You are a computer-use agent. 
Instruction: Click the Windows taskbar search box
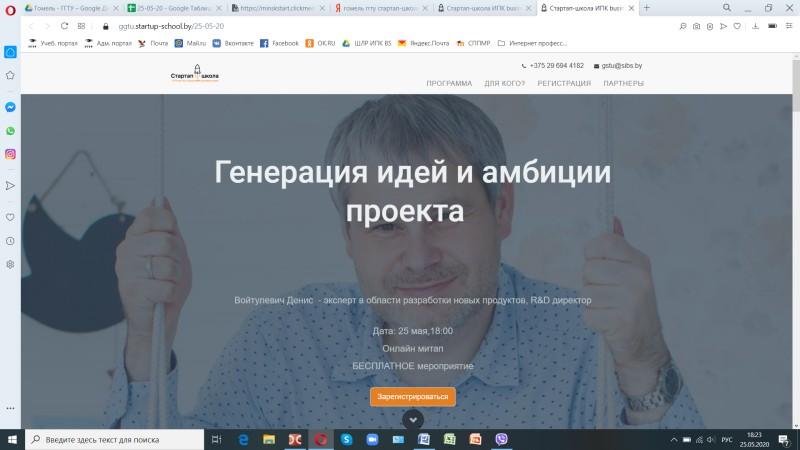pos(114,439)
